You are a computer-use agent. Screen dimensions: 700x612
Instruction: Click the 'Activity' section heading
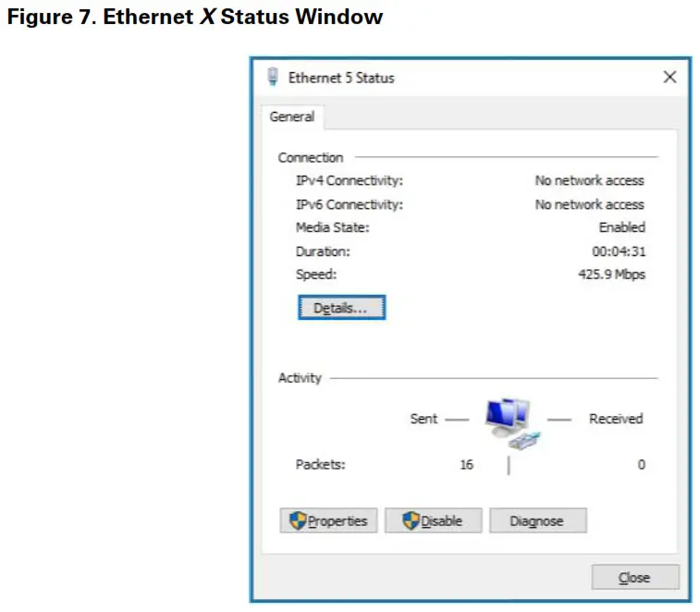coord(300,377)
